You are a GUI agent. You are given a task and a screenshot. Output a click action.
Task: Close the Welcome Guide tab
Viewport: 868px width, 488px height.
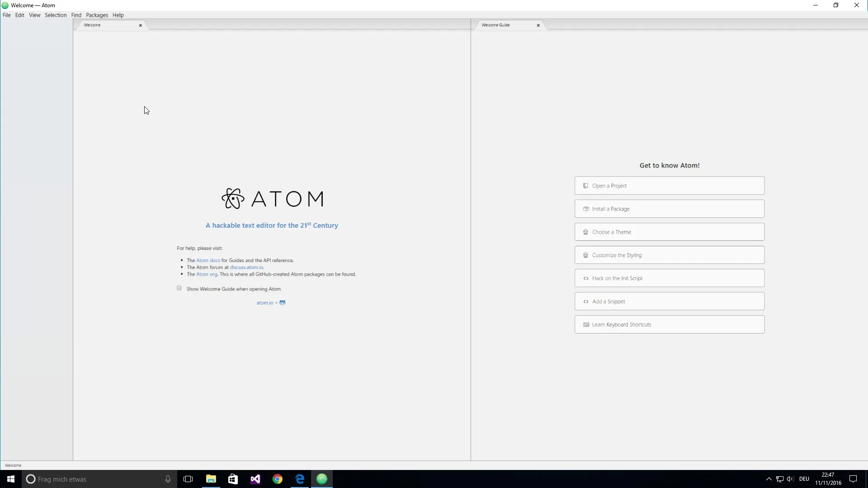pyautogui.click(x=538, y=25)
